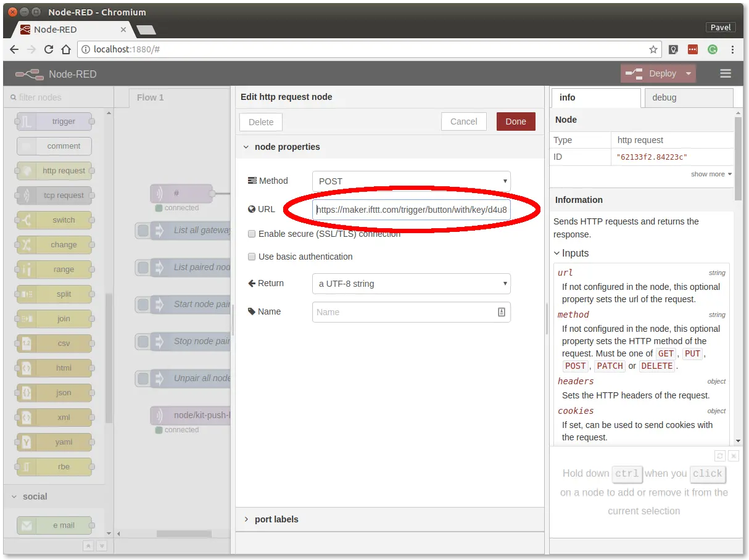
Task: Open the Deploy options dropdown arrow
Action: pyautogui.click(x=689, y=73)
